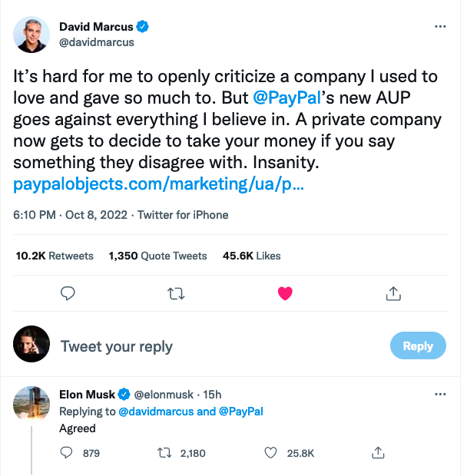
Task: Retweet Elon Musk's "Agreed" reply
Action: click(x=163, y=453)
